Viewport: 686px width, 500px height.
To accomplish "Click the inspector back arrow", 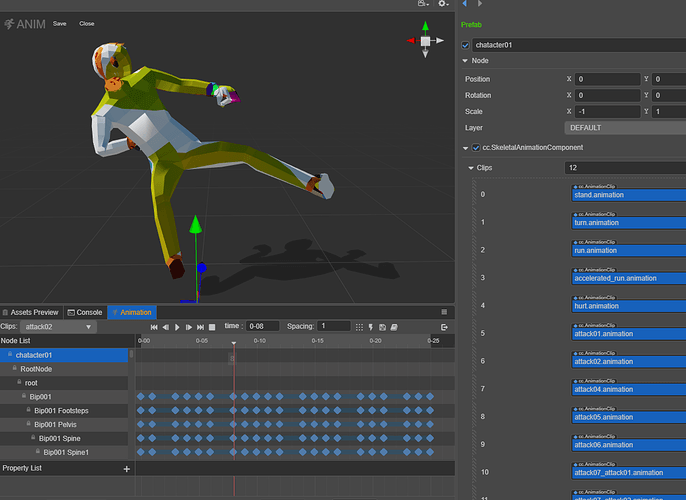I will [464, 5].
